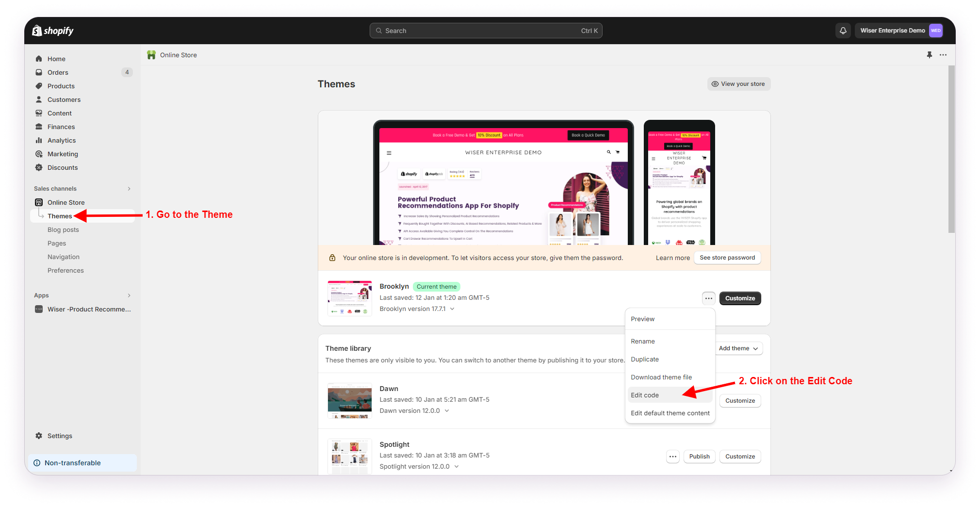980x507 pixels.
Task: Click the mobile theme preview image
Action: click(679, 183)
